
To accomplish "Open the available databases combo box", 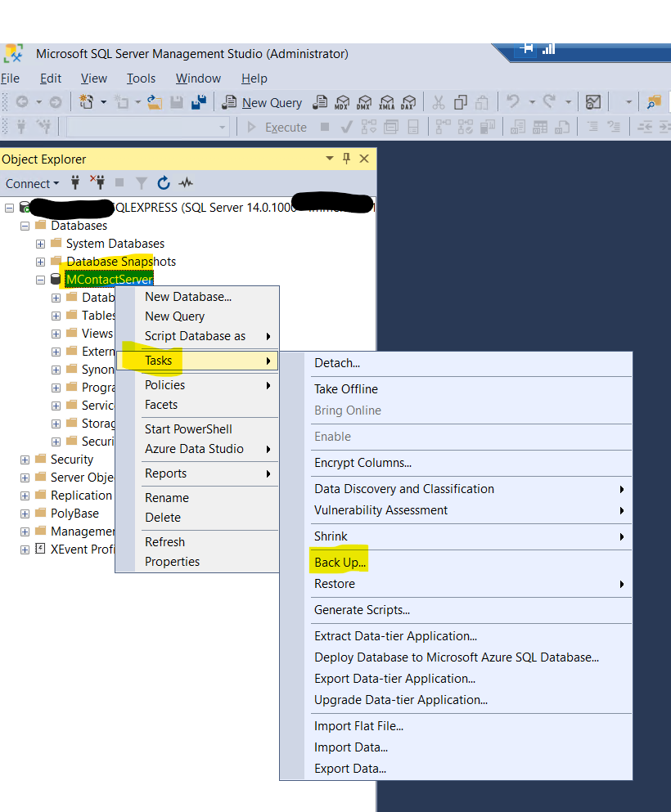I will (x=148, y=128).
